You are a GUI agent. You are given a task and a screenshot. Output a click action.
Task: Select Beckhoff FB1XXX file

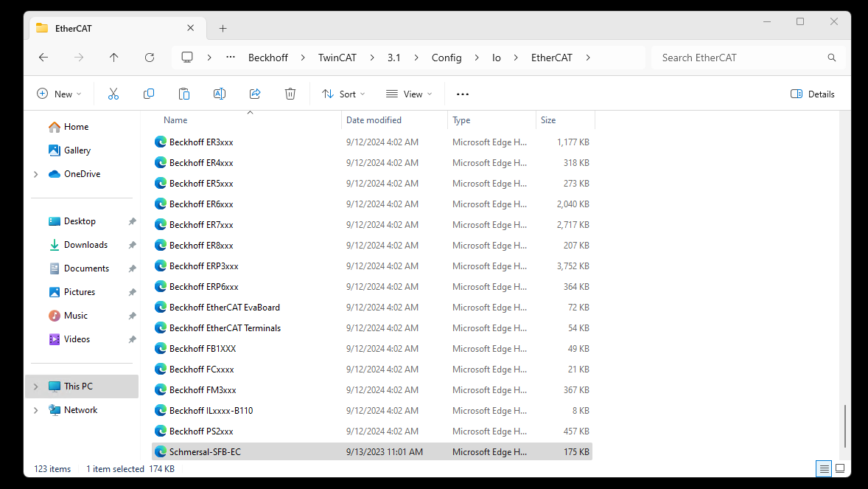[x=372, y=349]
